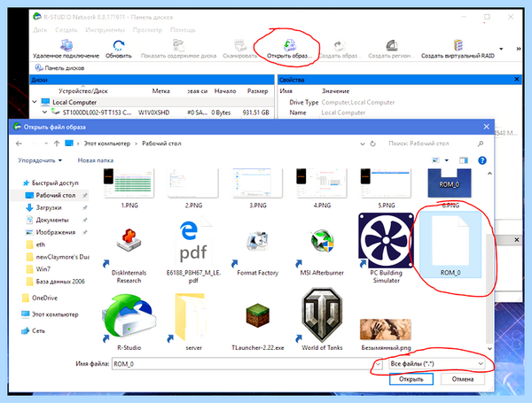Expand toolbar overflow chevron in R-Studio
This screenshot has width=532, height=403.
point(519,49)
